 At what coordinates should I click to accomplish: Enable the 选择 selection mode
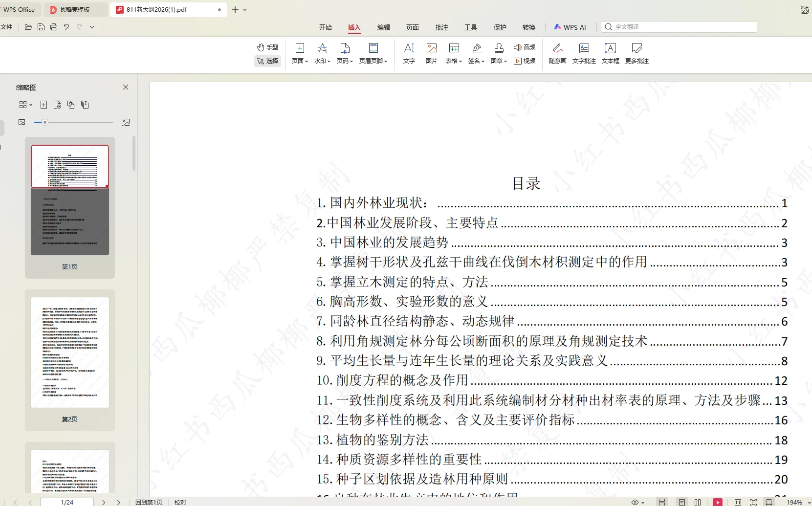[x=267, y=61]
